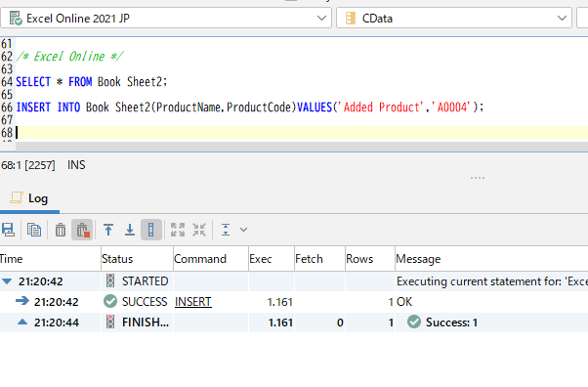This screenshot has width=588, height=387.
Task: Select the 1.161 exec value in SUCCESS row
Action: point(279,302)
